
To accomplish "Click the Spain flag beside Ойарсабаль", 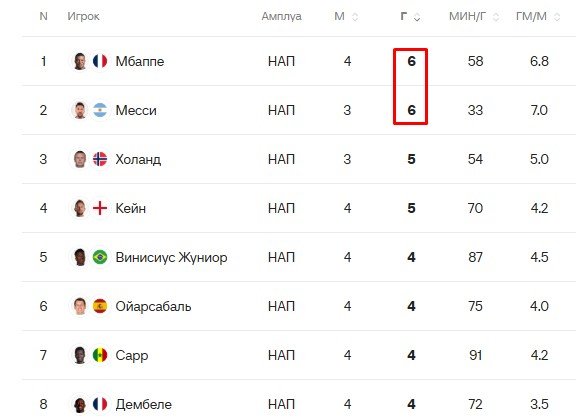I will click(100, 306).
